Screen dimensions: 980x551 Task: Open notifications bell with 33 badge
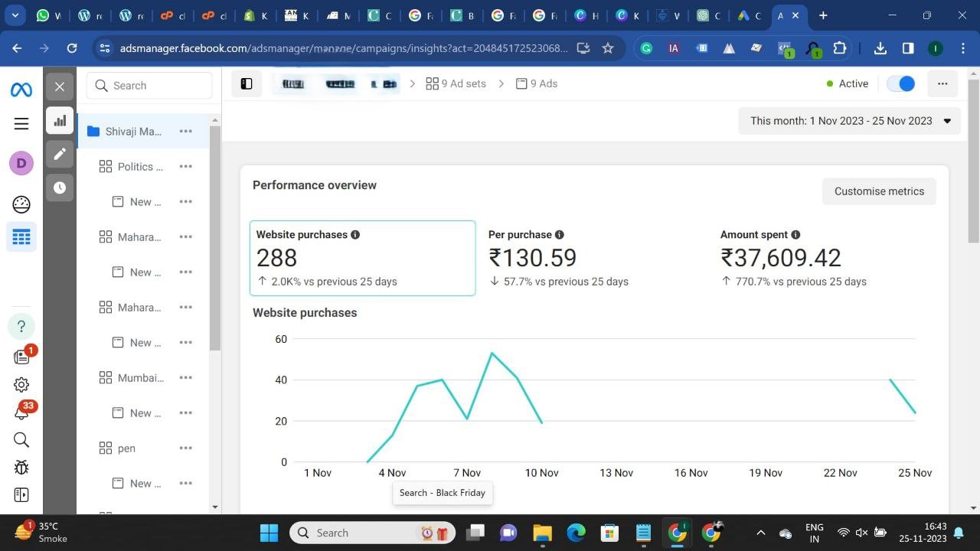pos(21,412)
